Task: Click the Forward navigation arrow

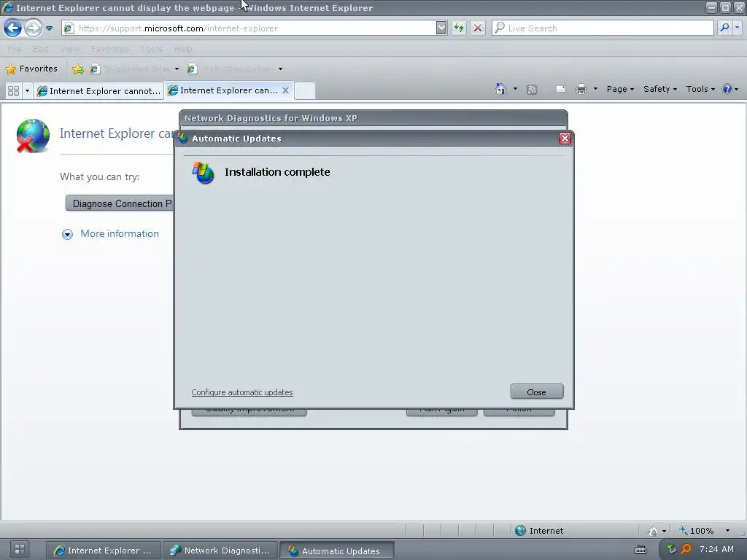Action: 33,28
